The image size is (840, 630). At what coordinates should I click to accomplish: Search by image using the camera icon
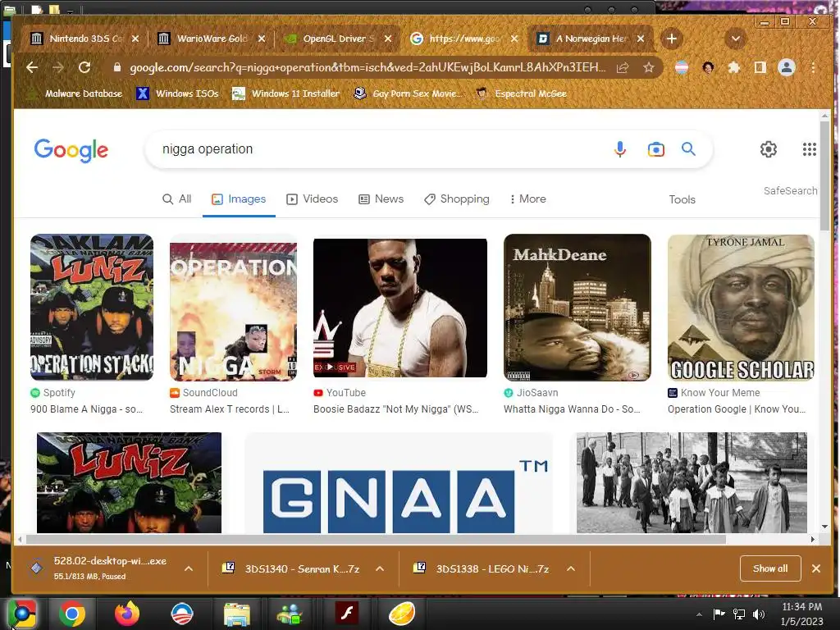pos(655,149)
